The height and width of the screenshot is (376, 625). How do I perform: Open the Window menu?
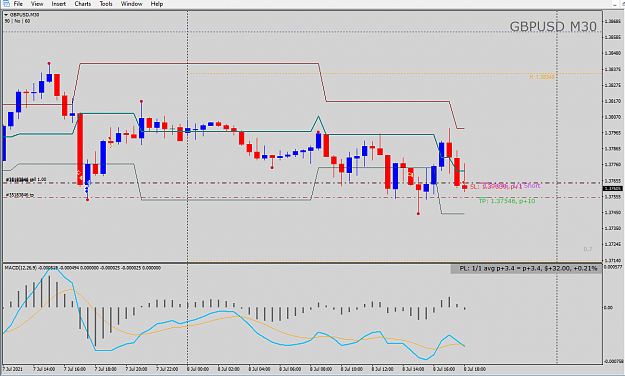click(x=132, y=4)
